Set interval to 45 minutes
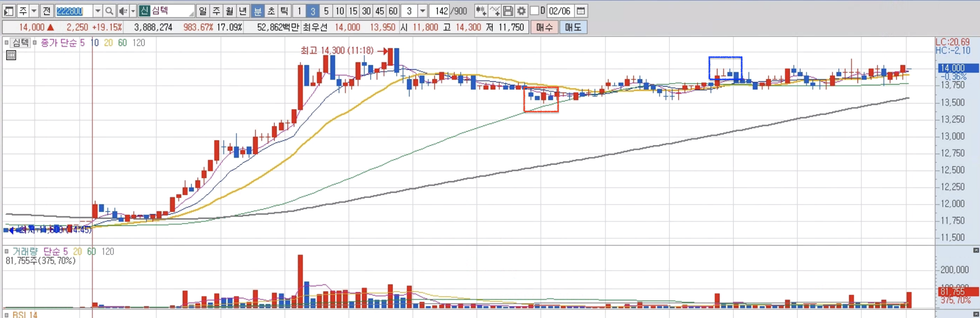Viewport: 980px width, 318px height. pos(379,11)
